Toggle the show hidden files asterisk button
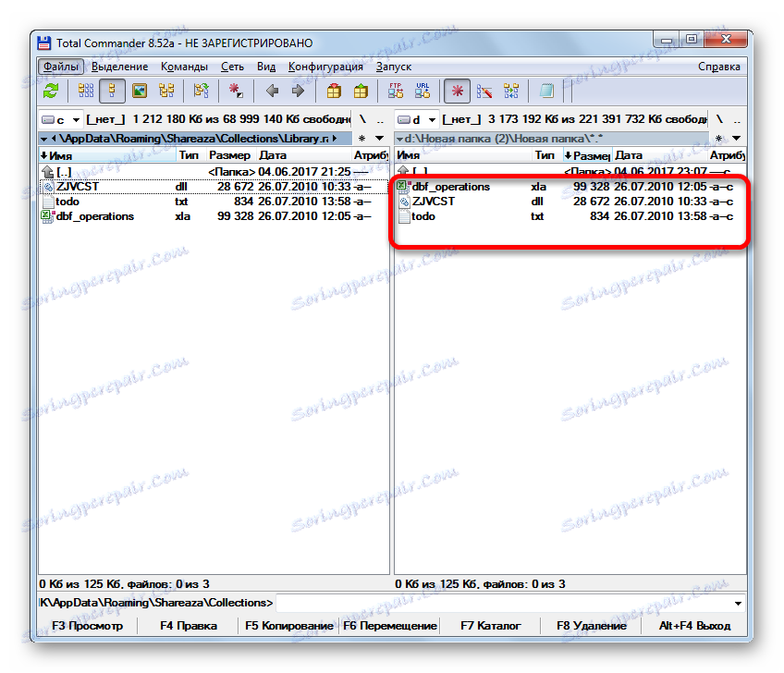This screenshot has width=784, height=673. (457, 91)
